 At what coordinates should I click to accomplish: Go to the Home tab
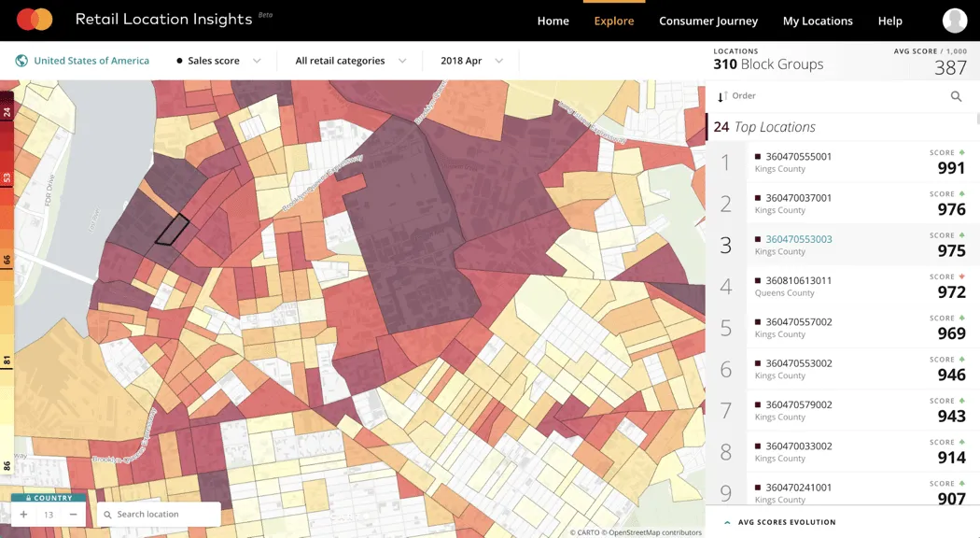553,21
